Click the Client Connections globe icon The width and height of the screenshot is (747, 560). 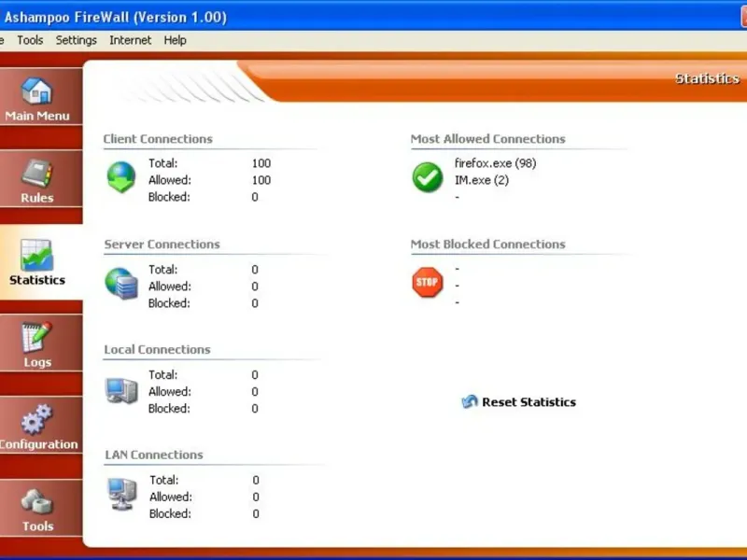pyautogui.click(x=121, y=177)
